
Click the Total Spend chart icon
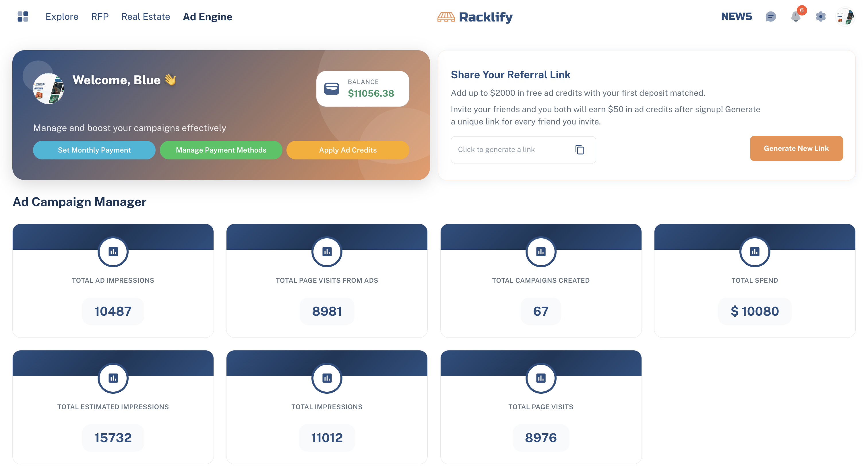click(754, 252)
